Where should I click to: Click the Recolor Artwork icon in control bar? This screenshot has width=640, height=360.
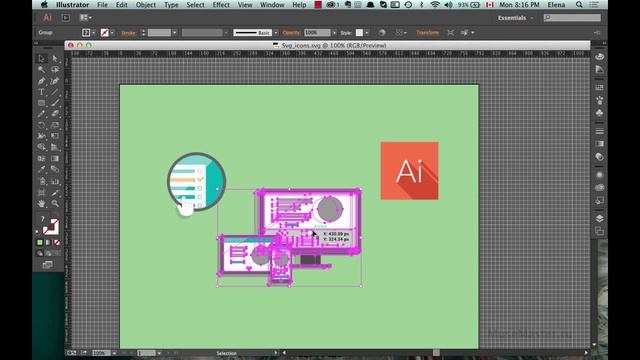point(382,33)
